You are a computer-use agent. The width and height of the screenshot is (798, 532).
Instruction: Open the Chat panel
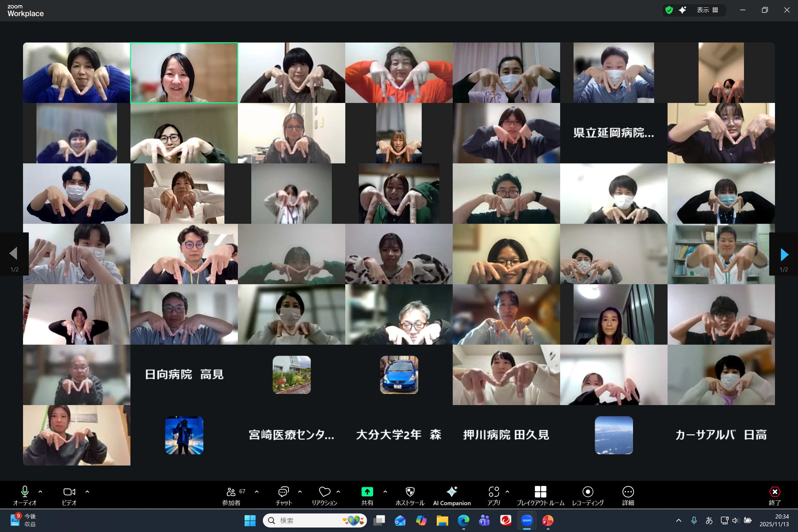click(x=283, y=492)
